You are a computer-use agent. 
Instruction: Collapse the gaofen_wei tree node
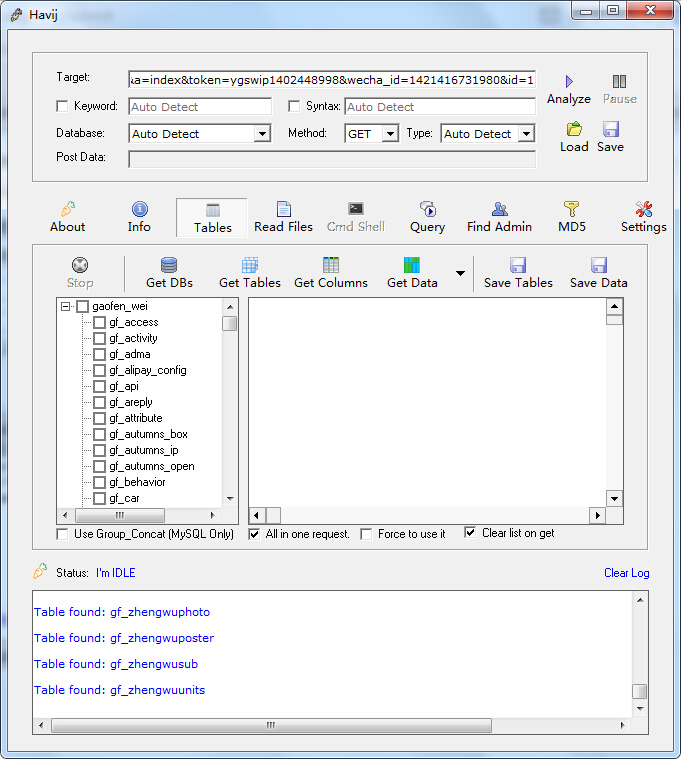click(x=65, y=306)
